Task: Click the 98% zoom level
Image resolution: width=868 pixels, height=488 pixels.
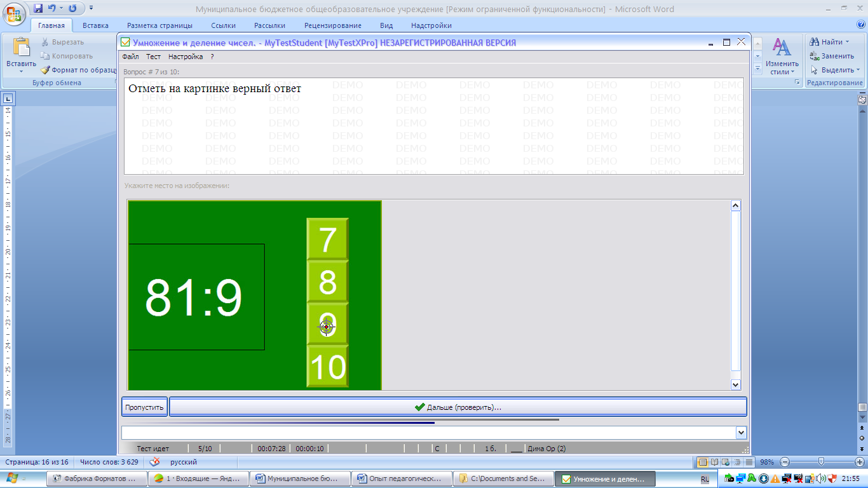Action: point(767,462)
